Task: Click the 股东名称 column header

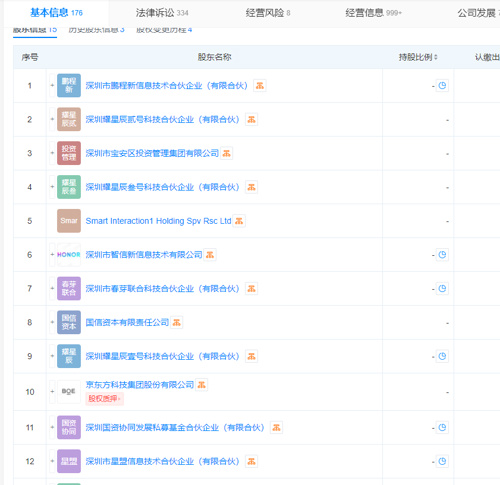Action: [214, 57]
